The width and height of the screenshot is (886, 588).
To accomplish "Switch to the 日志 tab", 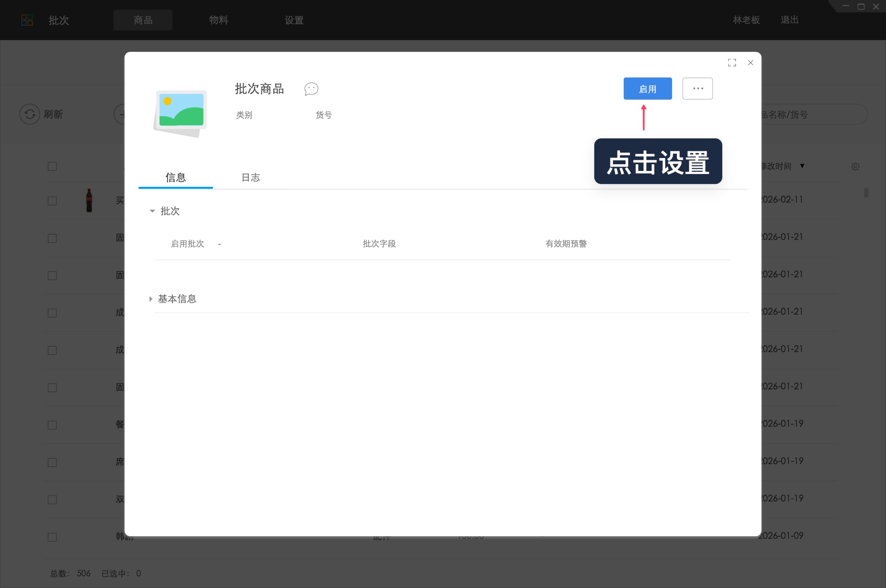I will [x=250, y=178].
